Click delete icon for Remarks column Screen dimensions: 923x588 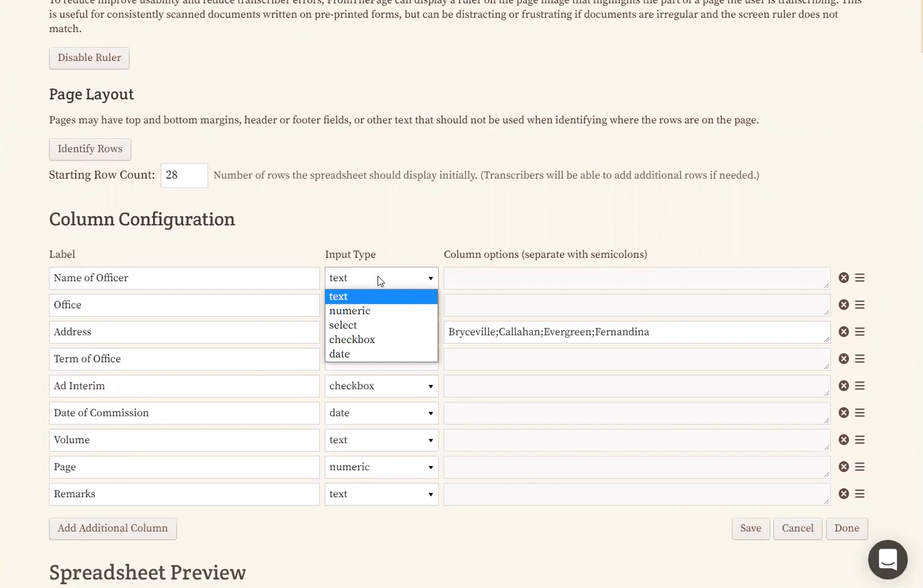click(843, 494)
